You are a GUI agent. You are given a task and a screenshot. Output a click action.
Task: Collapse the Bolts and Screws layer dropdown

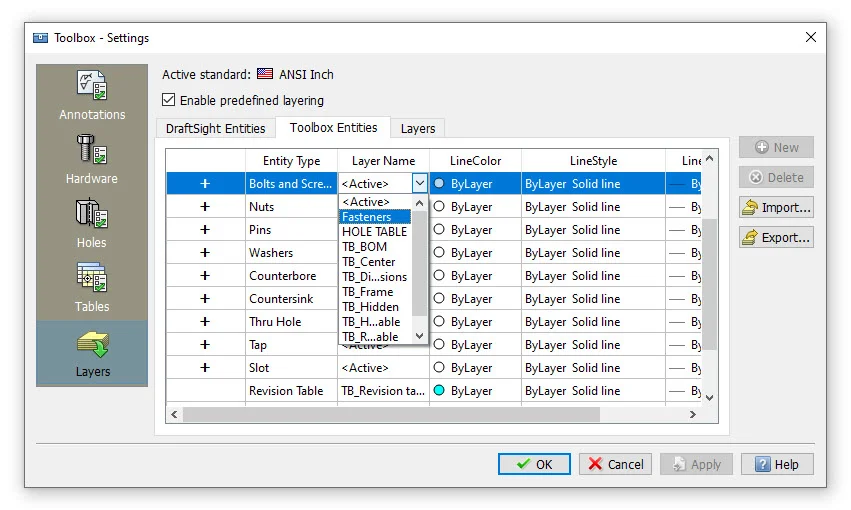coord(419,184)
